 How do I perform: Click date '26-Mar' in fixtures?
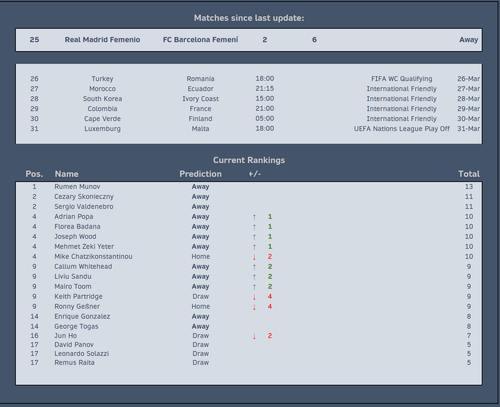tap(468, 79)
